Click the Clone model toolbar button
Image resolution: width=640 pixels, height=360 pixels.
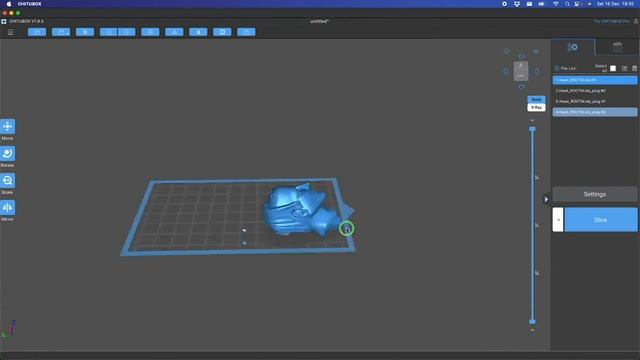[150, 32]
